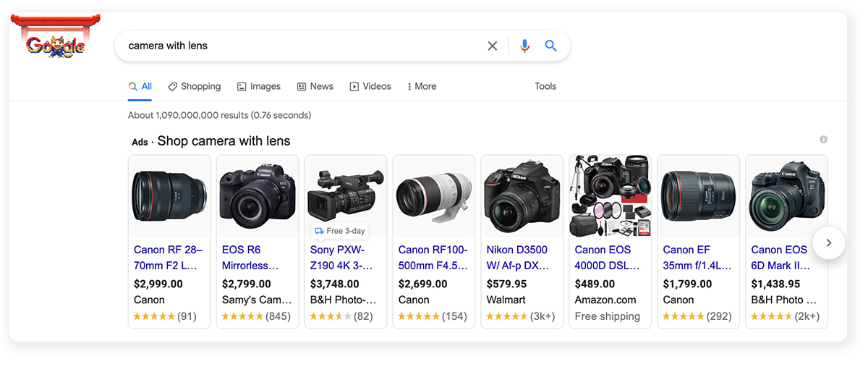
Task: Click the Samy's Cam seller name
Action: click(257, 300)
